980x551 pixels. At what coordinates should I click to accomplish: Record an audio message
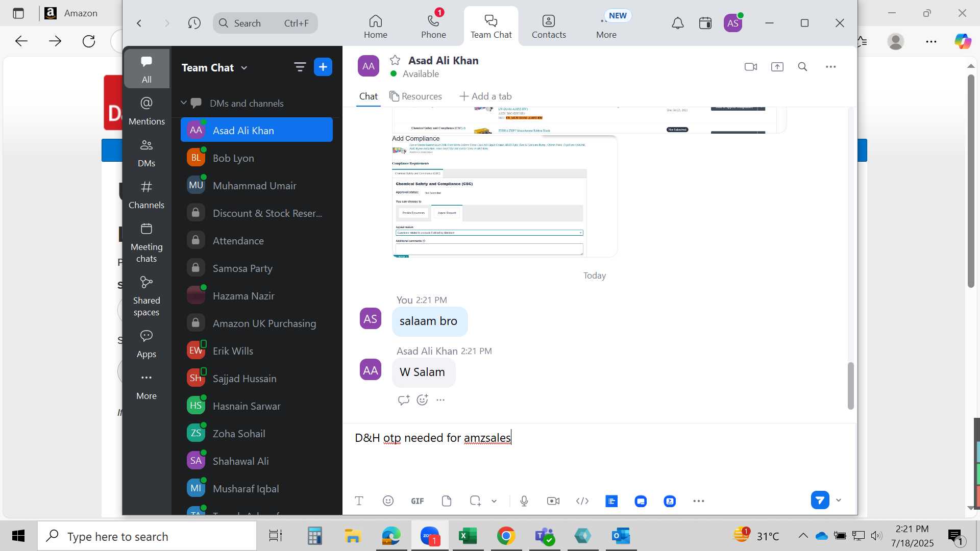click(524, 501)
